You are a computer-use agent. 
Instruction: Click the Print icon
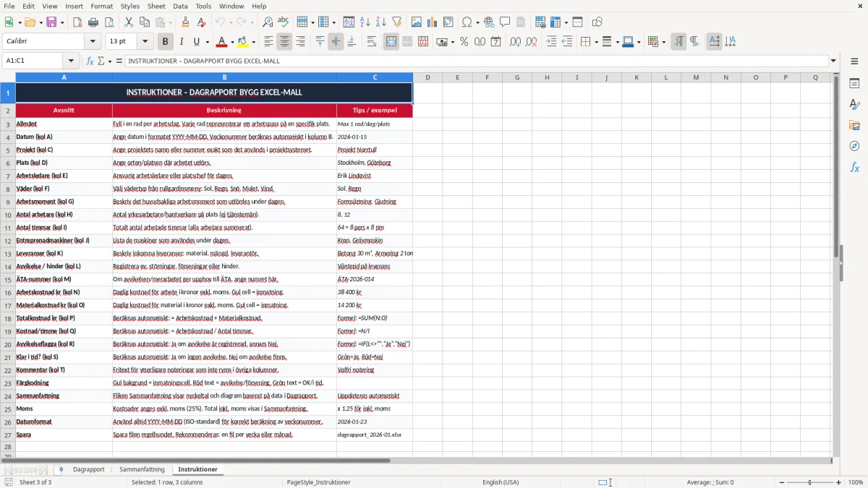(93, 22)
